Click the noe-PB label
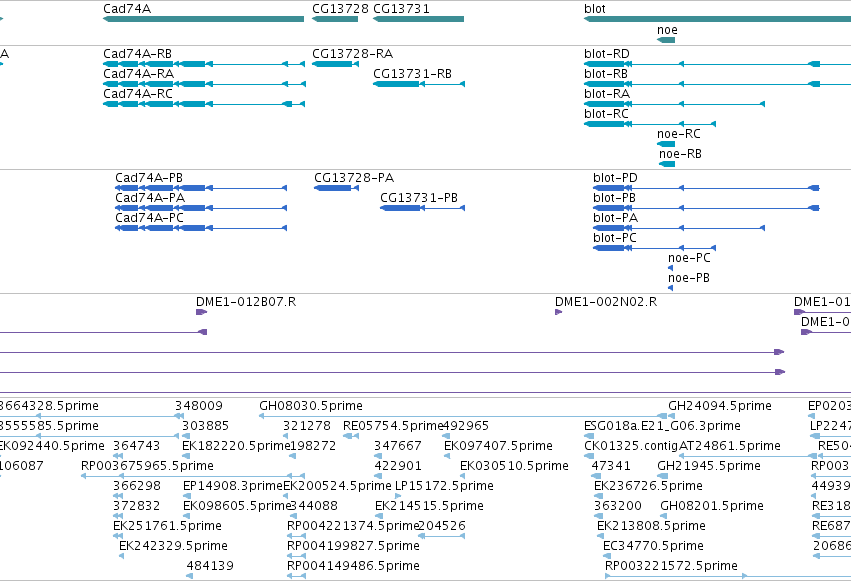This screenshot has width=851, height=581. 689,278
